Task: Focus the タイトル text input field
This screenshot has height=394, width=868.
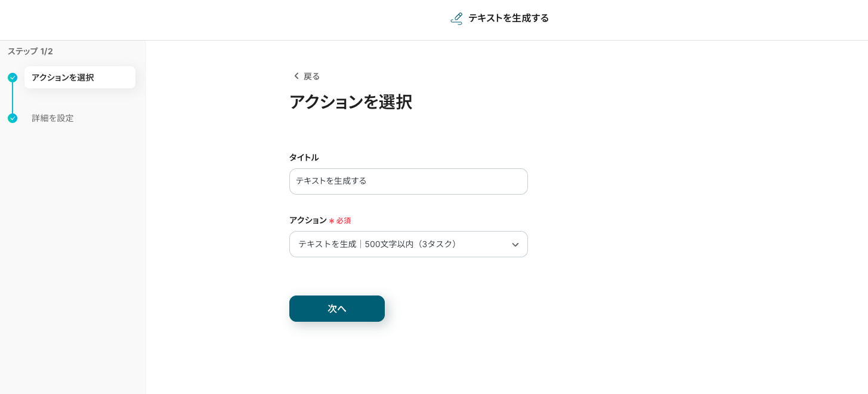Action: click(408, 181)
